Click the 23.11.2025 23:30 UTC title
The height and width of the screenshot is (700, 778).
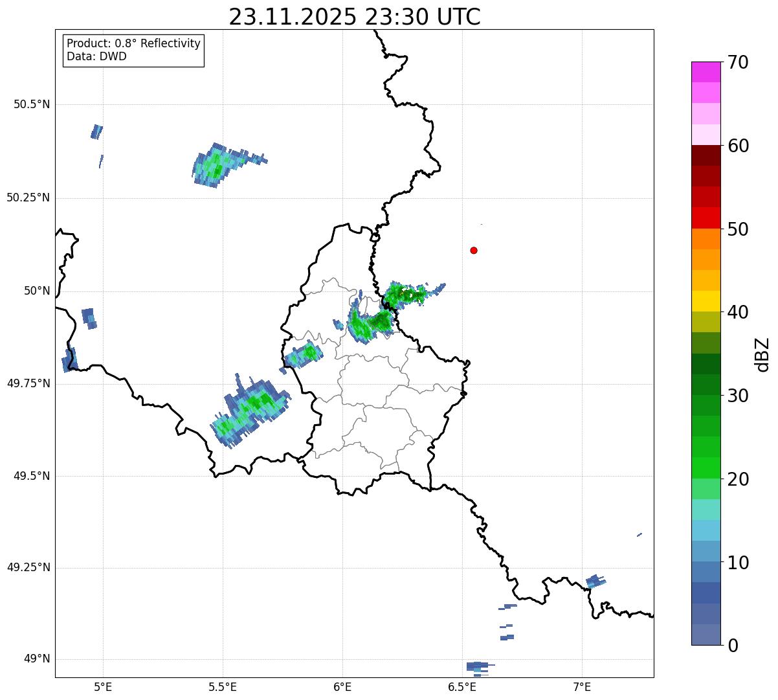[355, 17]
